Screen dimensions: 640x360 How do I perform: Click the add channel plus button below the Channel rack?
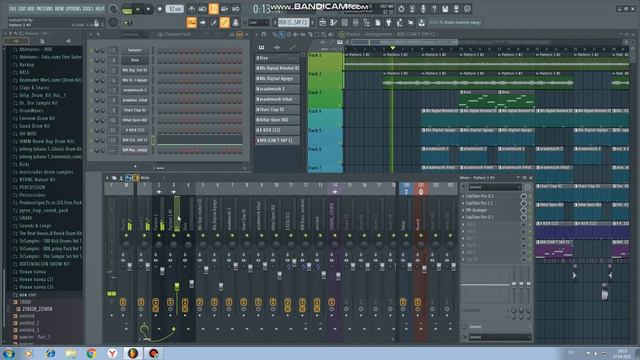(135, 166)
